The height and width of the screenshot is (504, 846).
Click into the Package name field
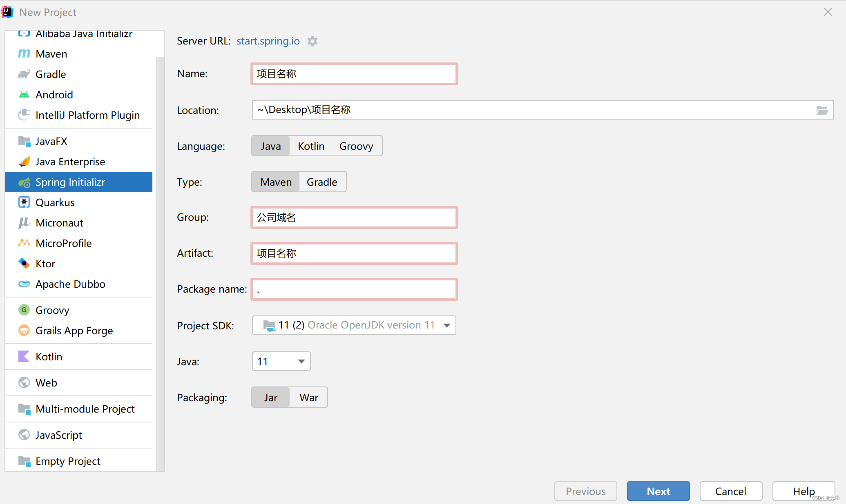[354, 289]
